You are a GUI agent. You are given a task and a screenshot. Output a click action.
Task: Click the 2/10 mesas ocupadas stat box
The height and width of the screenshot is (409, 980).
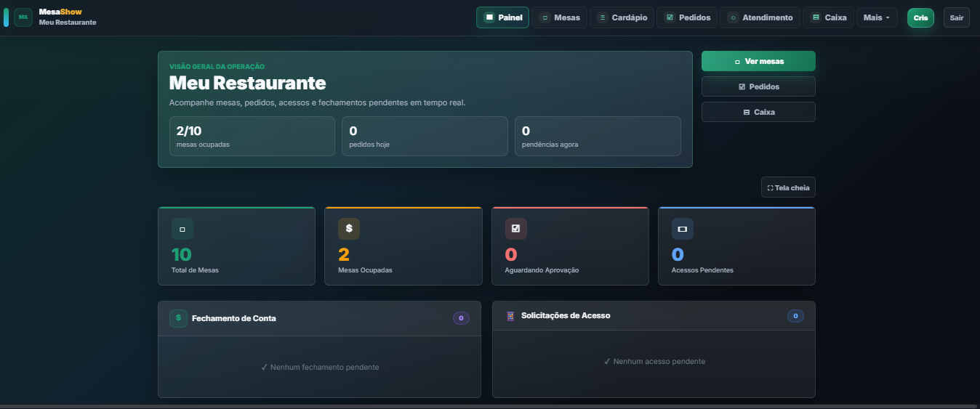tap(252, 136)
